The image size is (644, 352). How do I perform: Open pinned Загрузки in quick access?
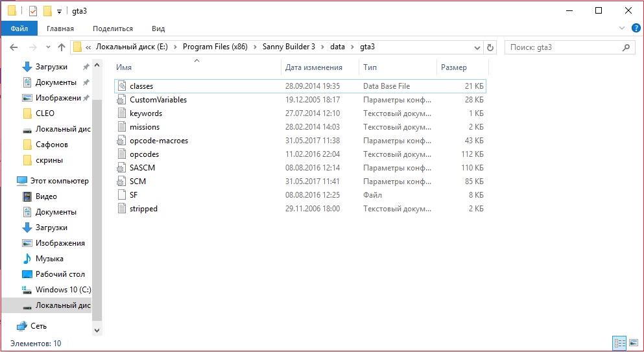[x=51, y=67]
